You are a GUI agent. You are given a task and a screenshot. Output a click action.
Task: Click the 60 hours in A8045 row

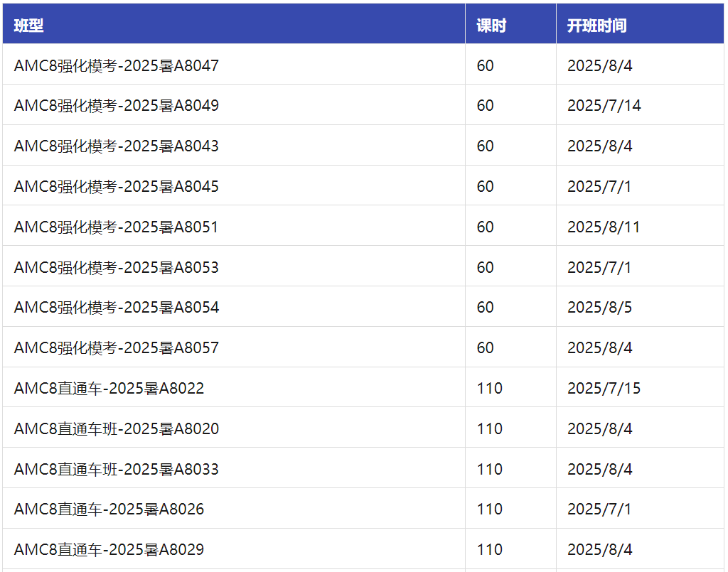pos(485,186)
